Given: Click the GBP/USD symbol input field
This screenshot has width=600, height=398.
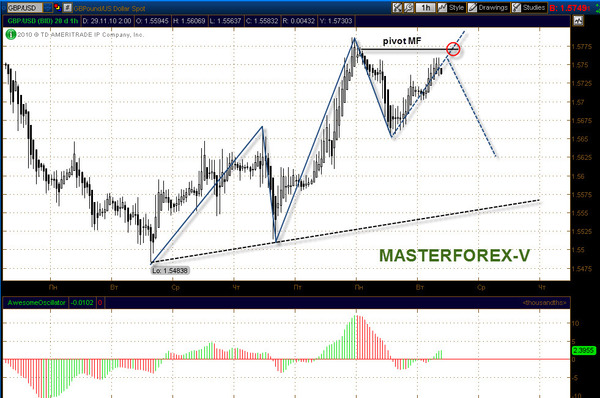Looking at the screenshot, I should [25, 7].
